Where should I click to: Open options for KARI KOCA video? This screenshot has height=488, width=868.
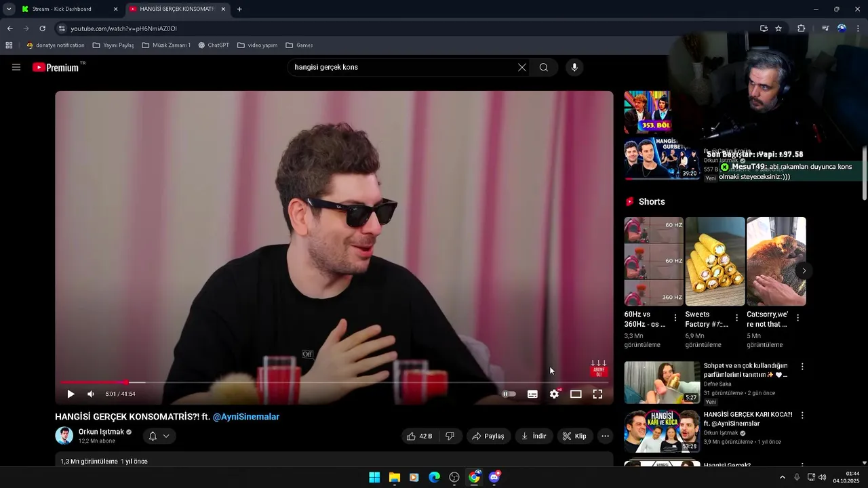coord(802,415)
